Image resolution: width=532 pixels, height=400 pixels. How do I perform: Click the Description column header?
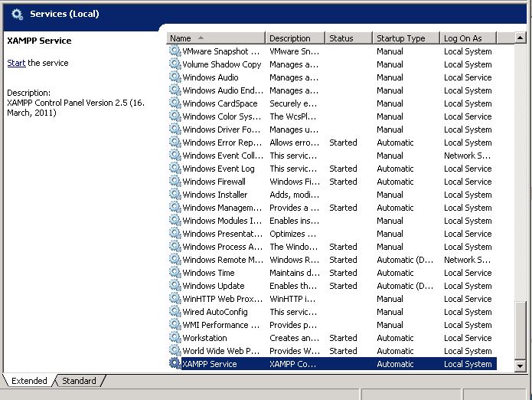(x=295, y=38)
